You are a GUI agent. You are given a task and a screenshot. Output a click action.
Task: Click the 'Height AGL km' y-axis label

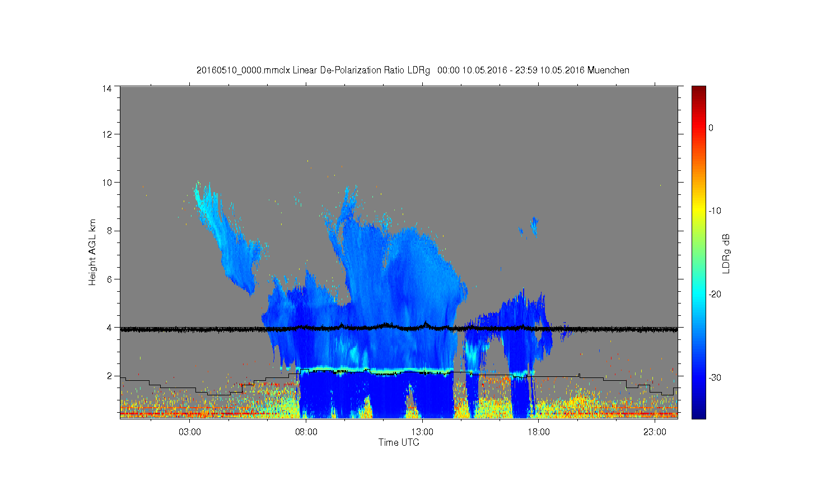pos(92,252)
